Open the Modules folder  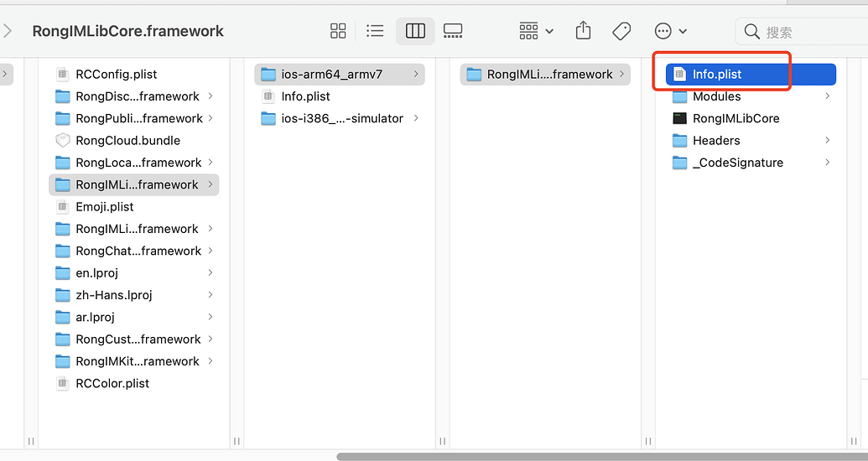coord(751,96)
